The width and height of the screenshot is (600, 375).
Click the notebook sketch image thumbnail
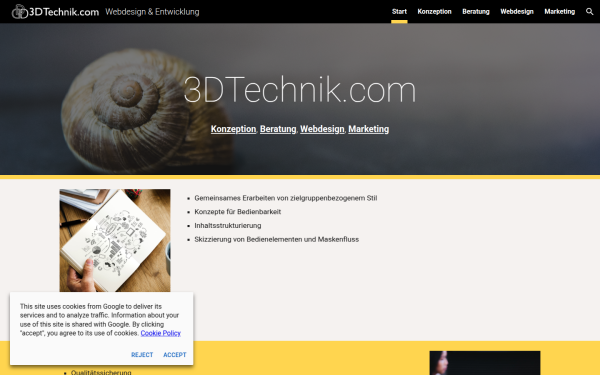tap(115, 240)
